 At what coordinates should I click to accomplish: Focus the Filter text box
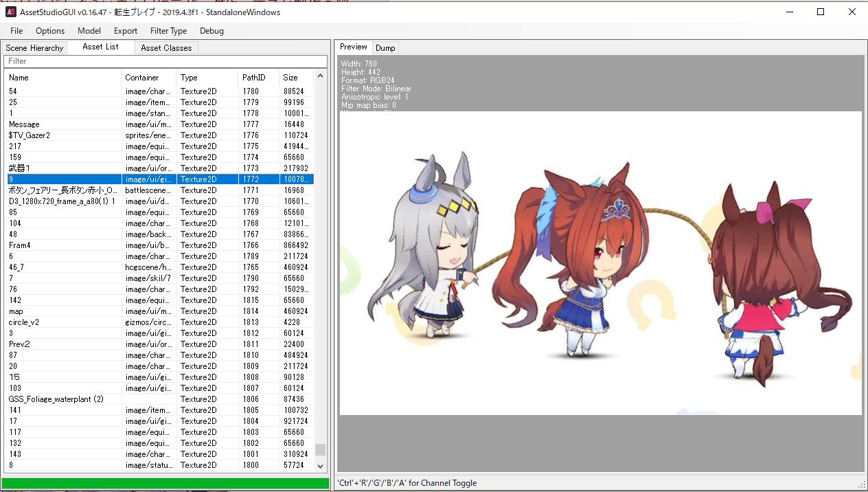[165, 61]
